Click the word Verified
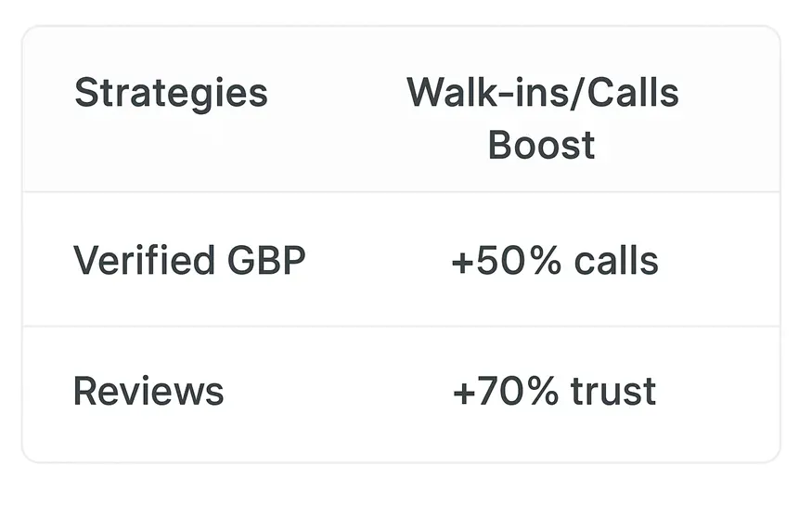This screenshot has width=812, height=505. 144,260
